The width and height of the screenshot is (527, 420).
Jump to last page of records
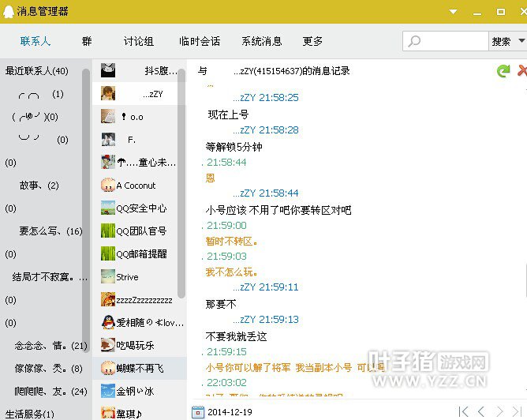click(x=518, y=411)
